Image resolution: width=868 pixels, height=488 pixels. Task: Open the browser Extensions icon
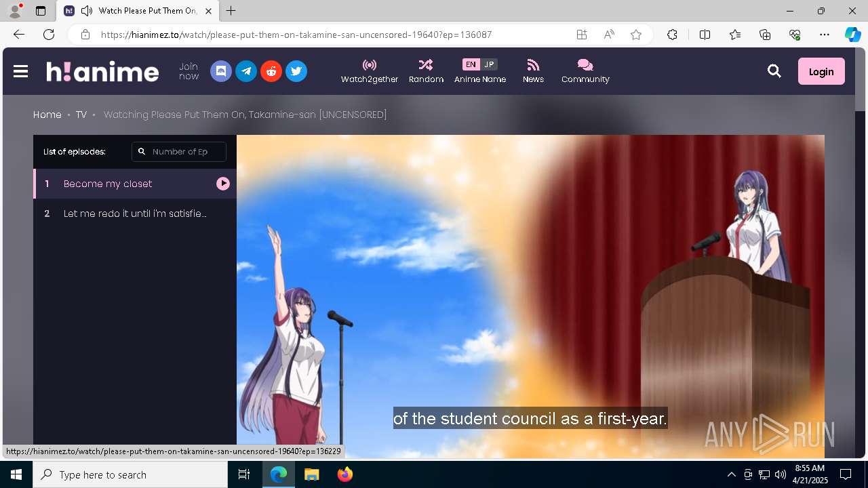click(x=672, y=35)
